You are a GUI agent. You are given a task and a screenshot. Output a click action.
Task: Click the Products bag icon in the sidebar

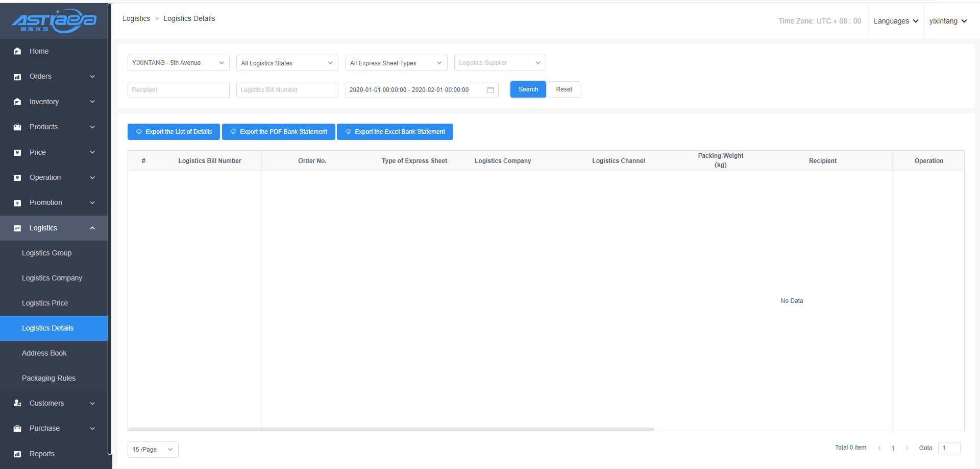tap(17, 127)
